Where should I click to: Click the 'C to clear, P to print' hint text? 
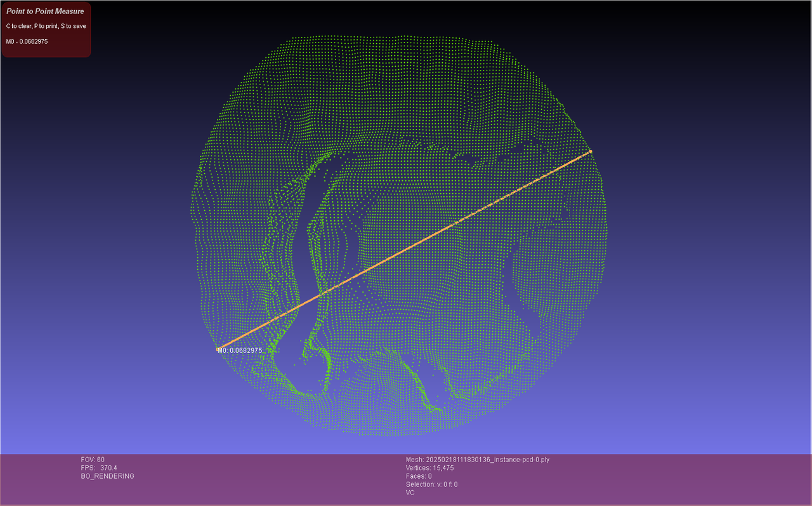[46, 26]
